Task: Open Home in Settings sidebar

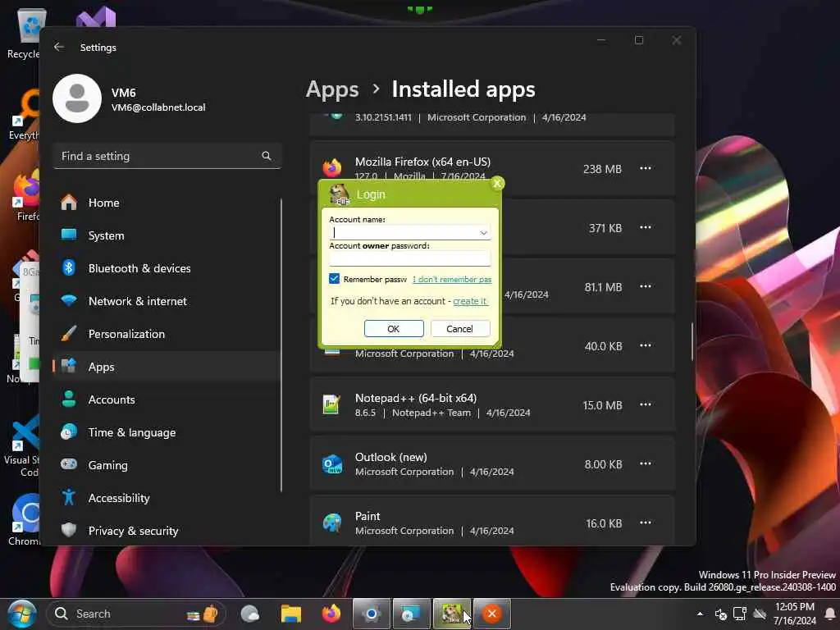Action: click(x=166, y=203)
